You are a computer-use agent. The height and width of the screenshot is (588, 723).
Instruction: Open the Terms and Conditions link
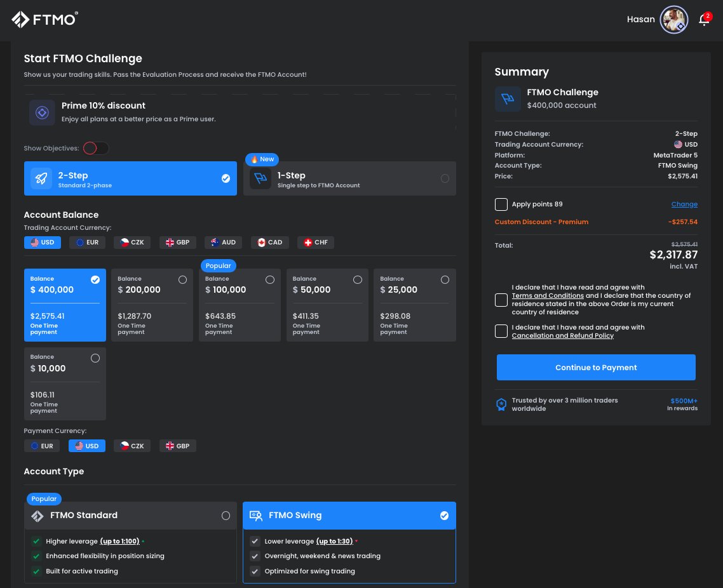pyautogui.click(x=548, y=296)
